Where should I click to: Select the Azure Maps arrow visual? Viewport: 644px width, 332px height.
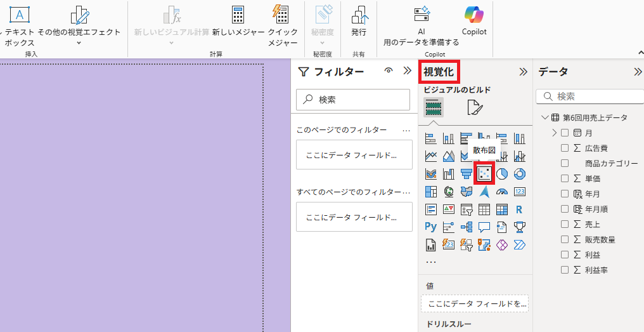tap(484, 192)
